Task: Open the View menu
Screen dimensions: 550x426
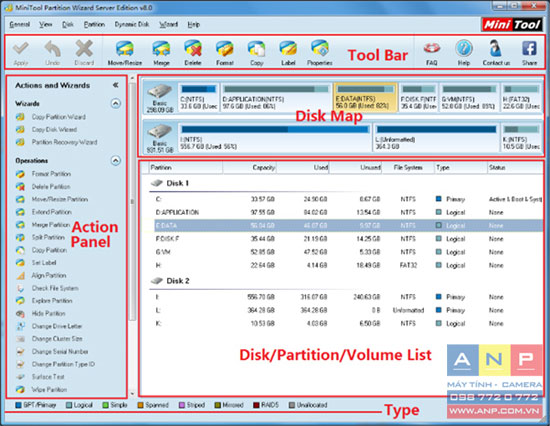Action: pyautogui.click(x=46, y=24)
